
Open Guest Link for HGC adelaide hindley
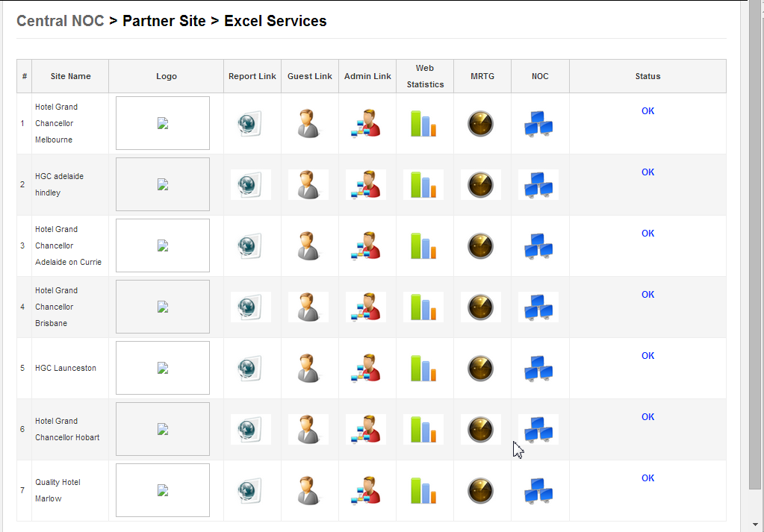tap(308, 185)
